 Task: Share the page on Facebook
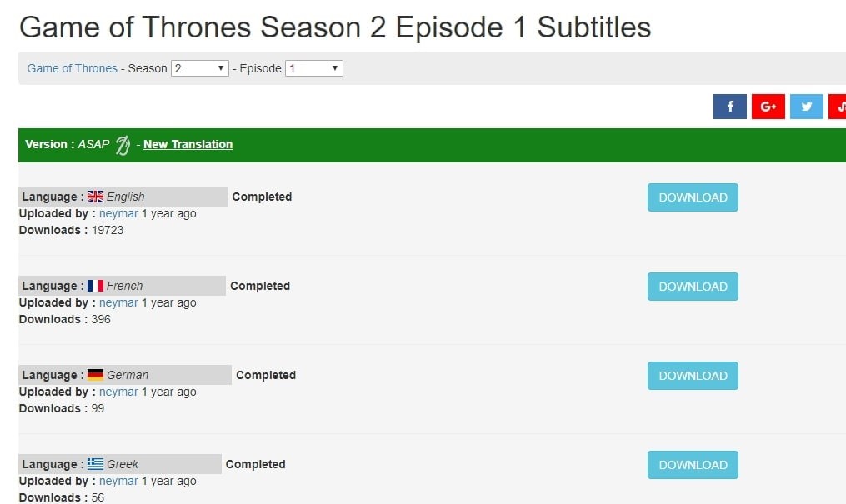pyautogui.click(x=730, y=107)
